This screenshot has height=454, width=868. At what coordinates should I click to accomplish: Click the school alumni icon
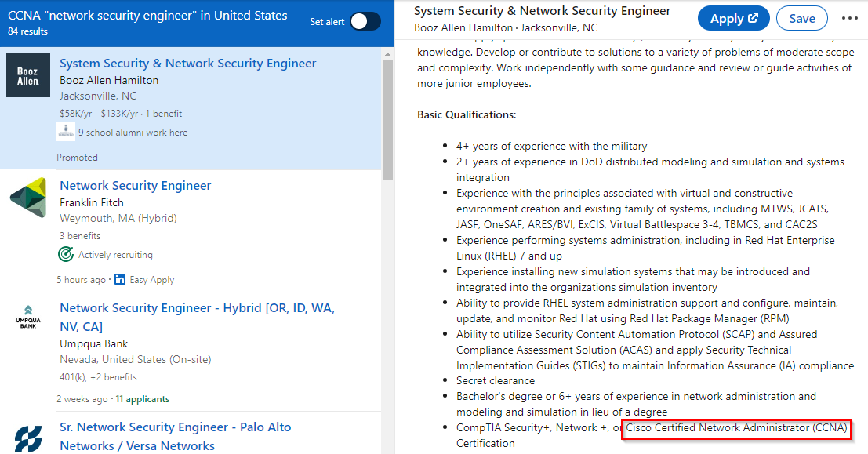(66, 133)
